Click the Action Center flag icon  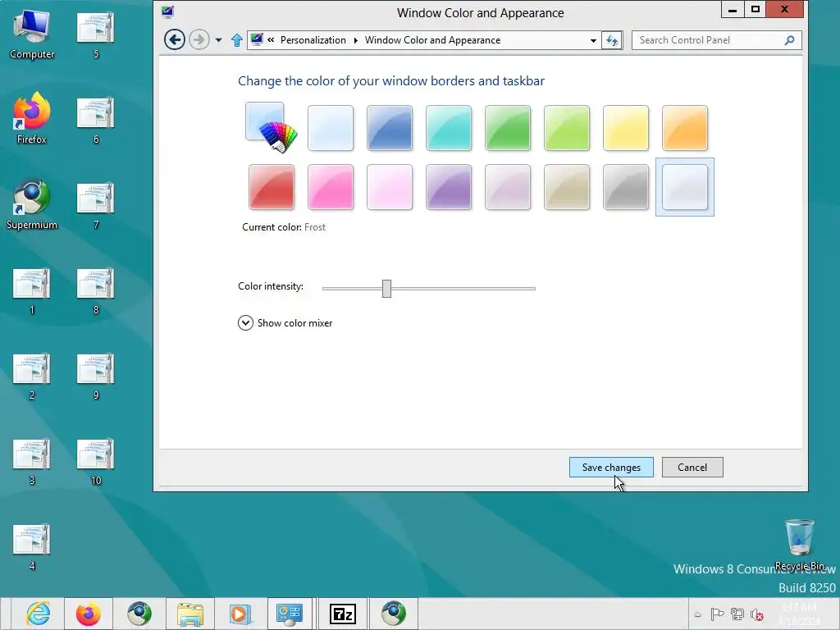717,614
